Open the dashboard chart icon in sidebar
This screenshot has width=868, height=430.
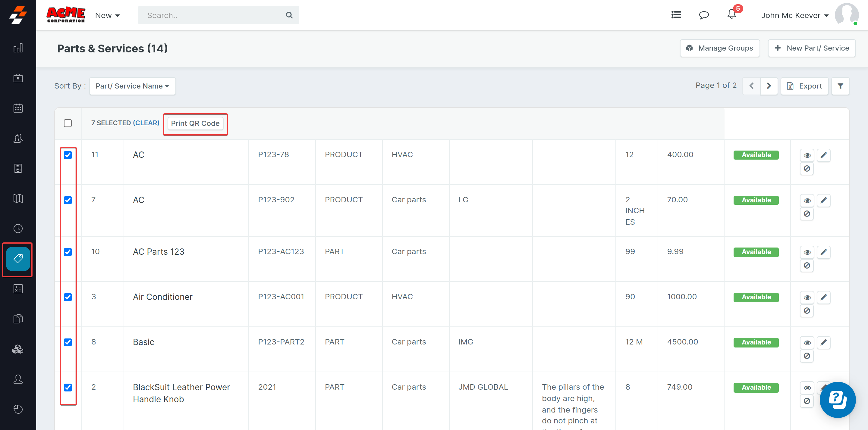point(18,48)
